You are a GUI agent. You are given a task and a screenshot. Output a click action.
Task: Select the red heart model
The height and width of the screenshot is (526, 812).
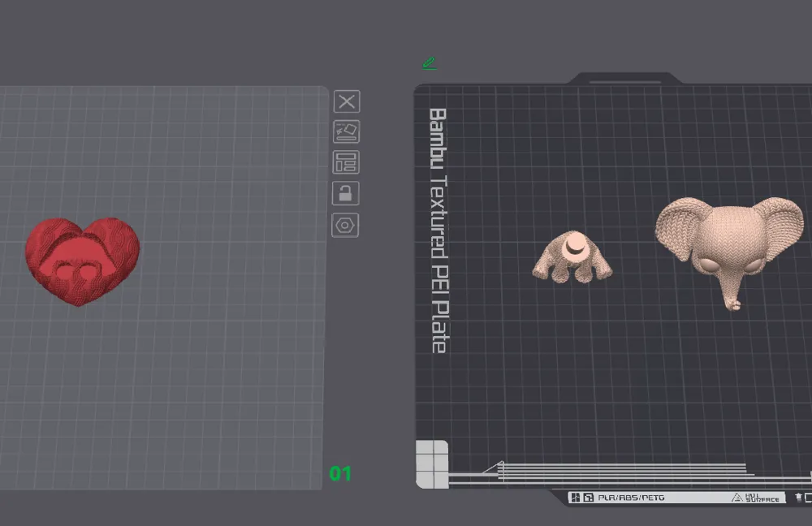pos(82,261)
